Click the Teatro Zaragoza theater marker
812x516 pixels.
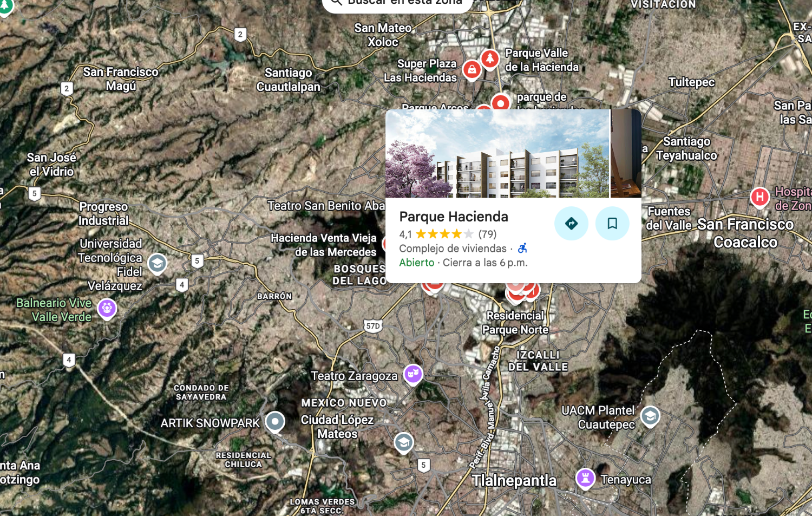(x=413, y=374)
